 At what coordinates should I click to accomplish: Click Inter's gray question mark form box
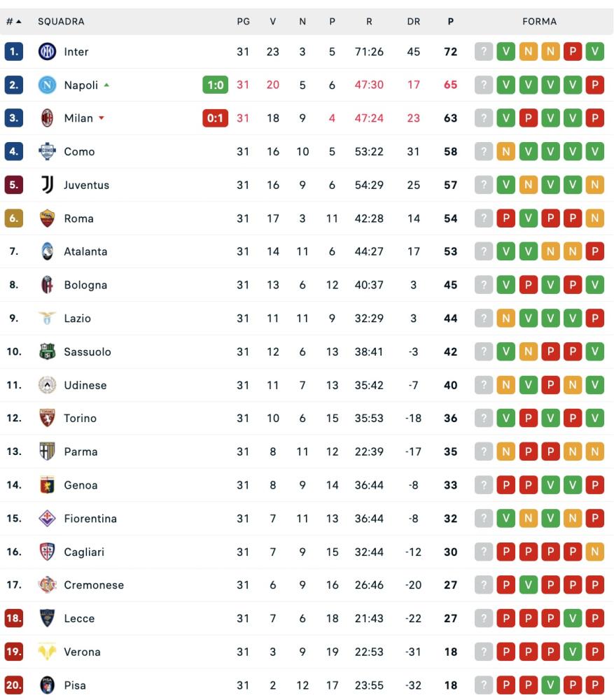pos(484,52)
